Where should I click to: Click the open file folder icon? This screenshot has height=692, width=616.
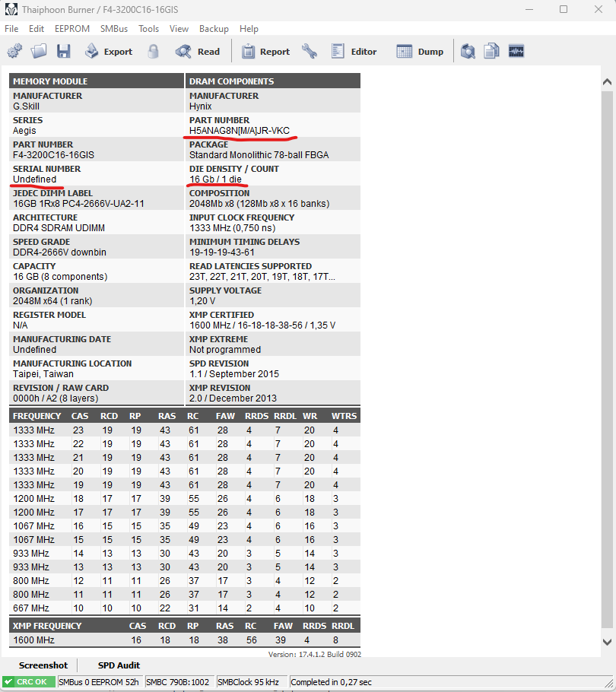pos(39,51)
